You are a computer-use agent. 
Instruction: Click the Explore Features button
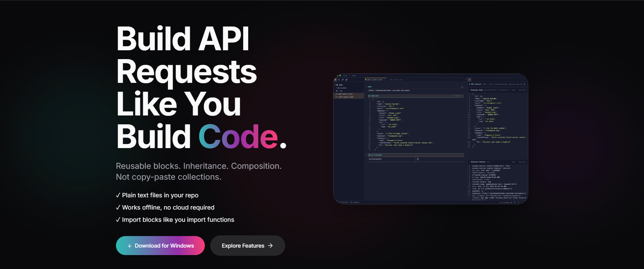(247, 246)
